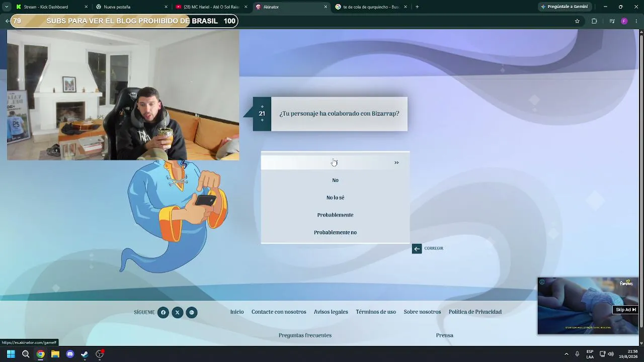Open File Explorer from the taskbar
The height and width of the screenshot is (362, 644).
pos(55,354)
